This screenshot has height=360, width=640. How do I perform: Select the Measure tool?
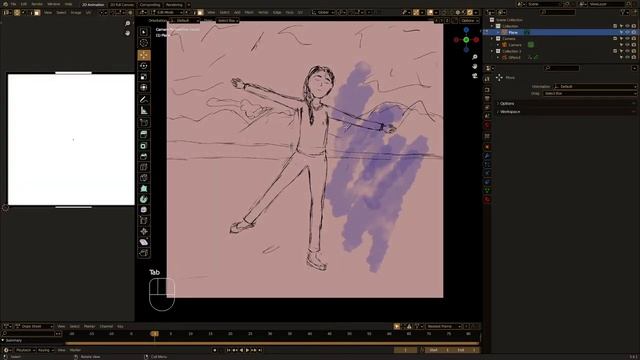click(144, 111)
